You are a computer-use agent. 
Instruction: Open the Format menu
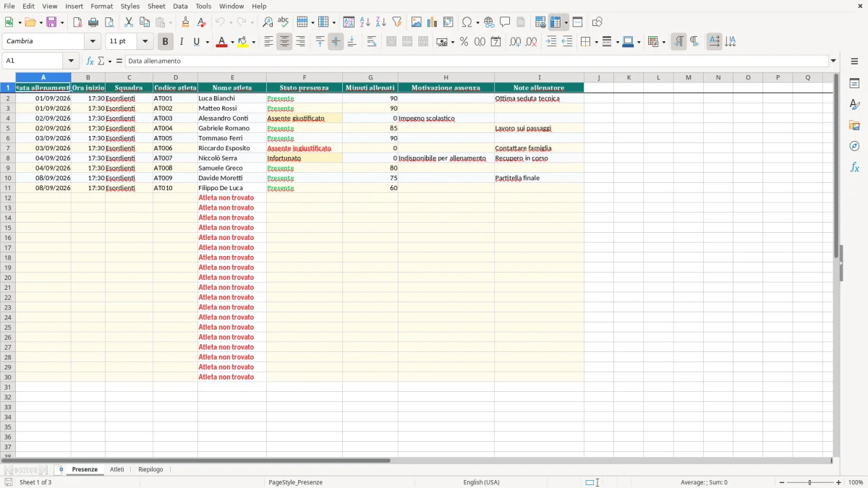(102, 6)
